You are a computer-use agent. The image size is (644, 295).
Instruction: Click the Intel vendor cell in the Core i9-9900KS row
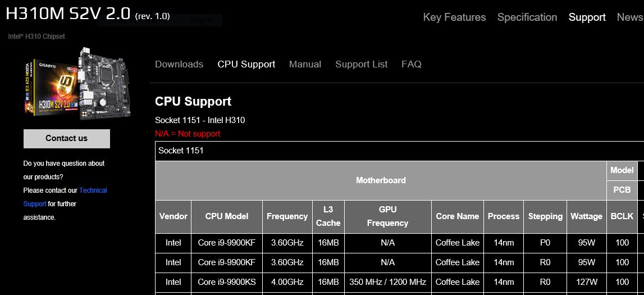point(173,282)
